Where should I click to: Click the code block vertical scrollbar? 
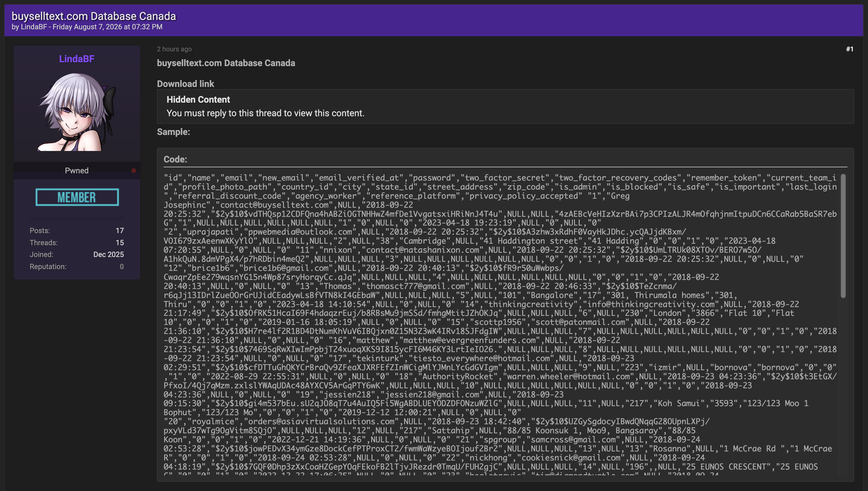point(843,236)
